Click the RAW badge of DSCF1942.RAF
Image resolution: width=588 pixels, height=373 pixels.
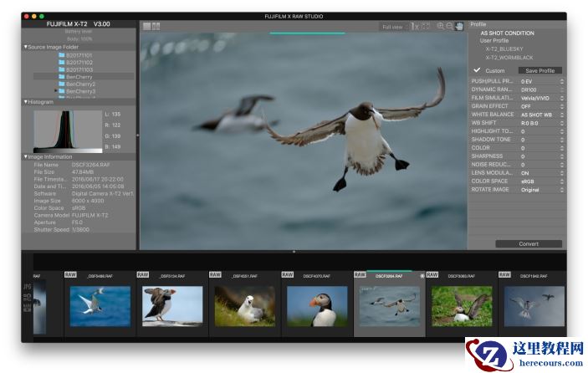point(504,275)
